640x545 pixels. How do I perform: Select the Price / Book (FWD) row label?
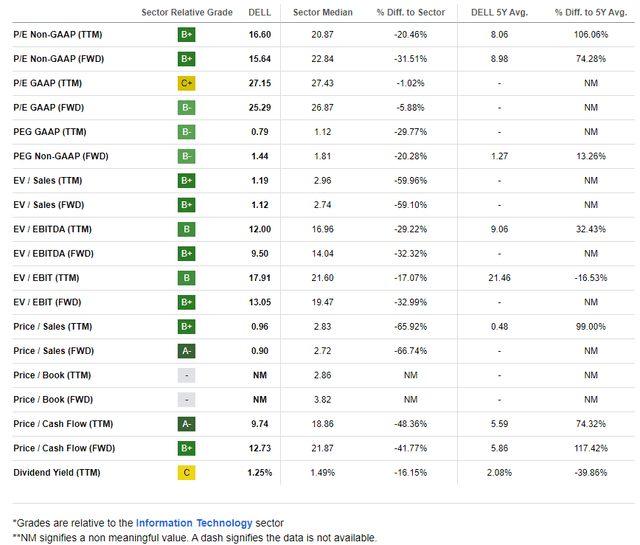(x=53, y=400)
